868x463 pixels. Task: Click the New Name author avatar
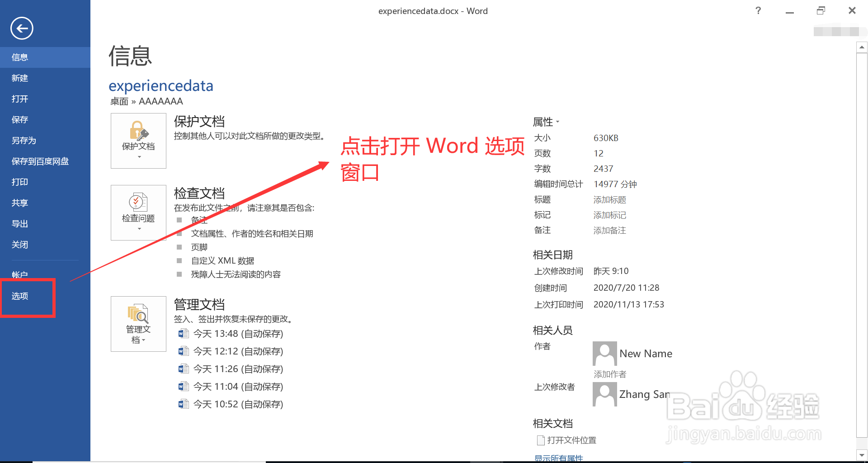click(x=605, y=354)
